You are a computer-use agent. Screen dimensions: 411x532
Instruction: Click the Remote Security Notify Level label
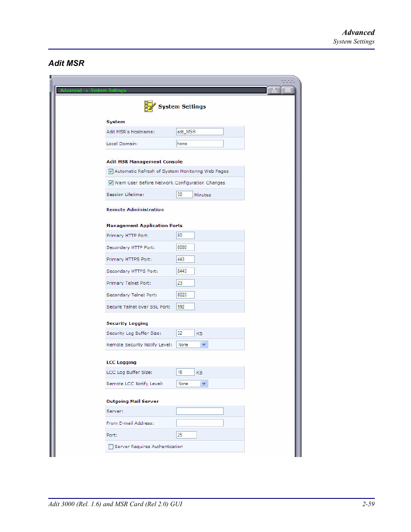click(x=139, y=345)
